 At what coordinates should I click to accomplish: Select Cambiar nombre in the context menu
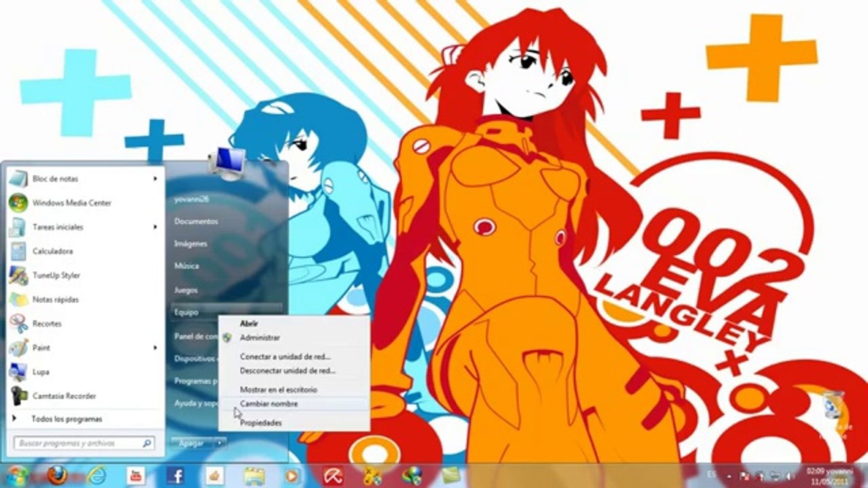click(294, 404)
